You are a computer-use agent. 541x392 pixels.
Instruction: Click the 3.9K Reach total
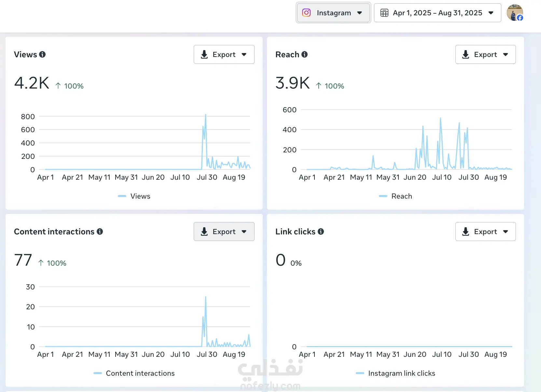[x=293, y=83]
